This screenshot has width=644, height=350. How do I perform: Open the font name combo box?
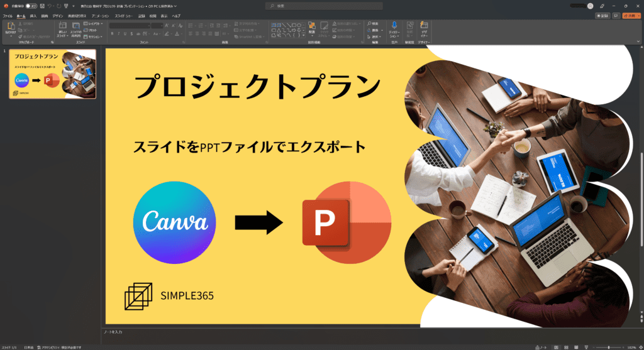point(130,25)
